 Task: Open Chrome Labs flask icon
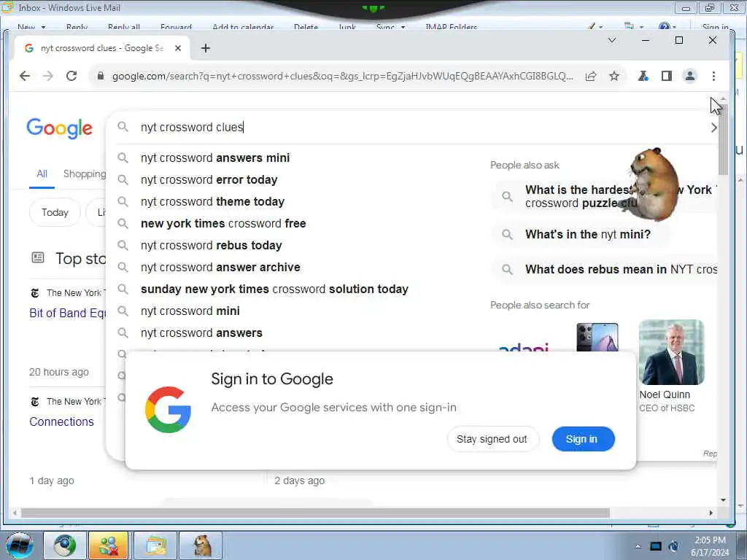pos(643,76)
